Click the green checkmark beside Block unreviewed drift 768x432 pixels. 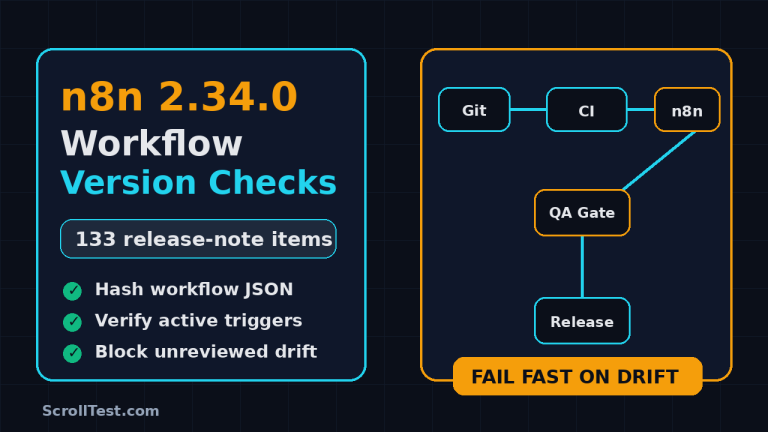72,353
